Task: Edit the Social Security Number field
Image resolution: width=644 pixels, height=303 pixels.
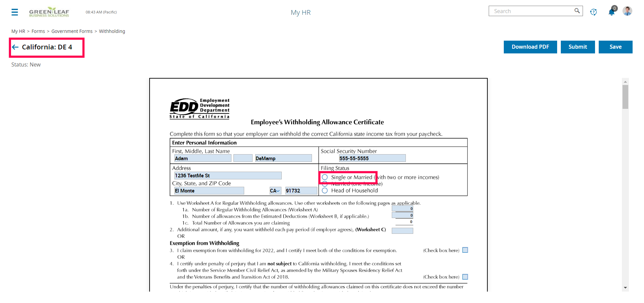Action: 372,158
